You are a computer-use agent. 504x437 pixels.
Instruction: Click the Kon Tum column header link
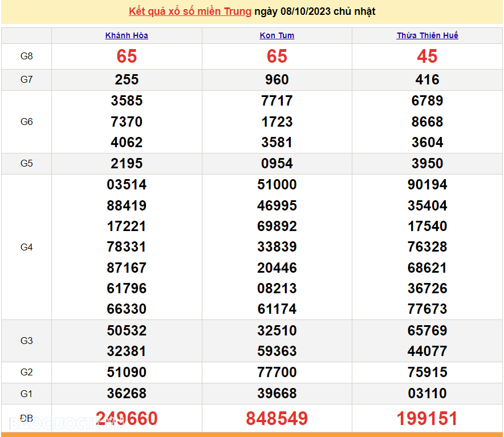(x=277, y=35)
